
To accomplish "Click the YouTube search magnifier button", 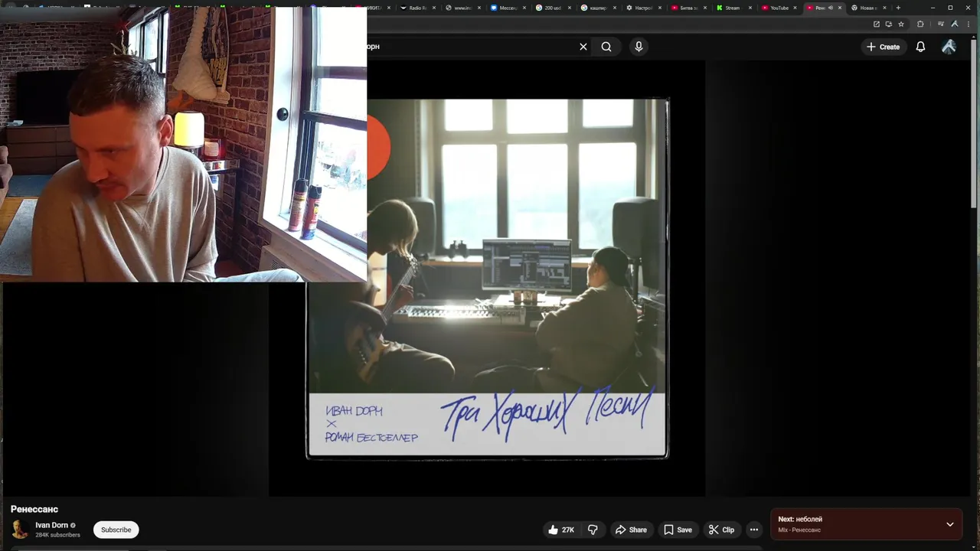I will pos(606,47).
